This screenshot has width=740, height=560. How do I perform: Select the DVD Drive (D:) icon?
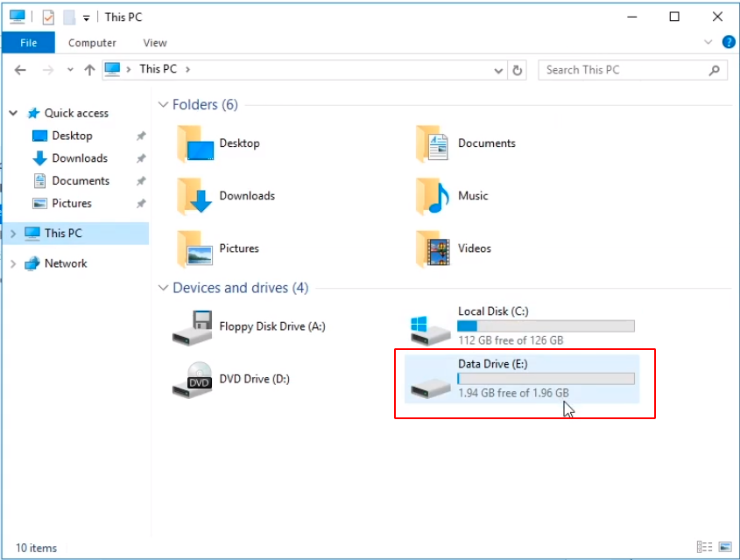(x=193, y=380)
